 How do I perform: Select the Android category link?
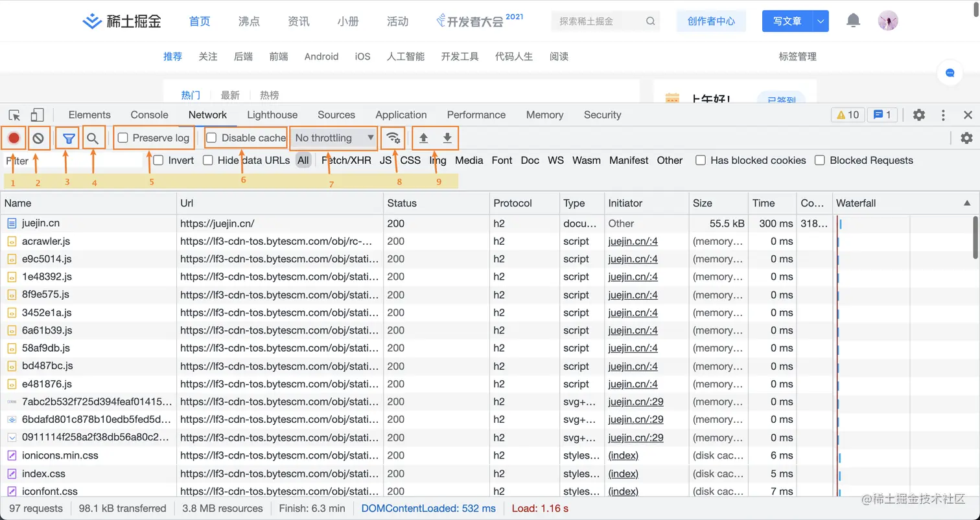pos(321,56)
